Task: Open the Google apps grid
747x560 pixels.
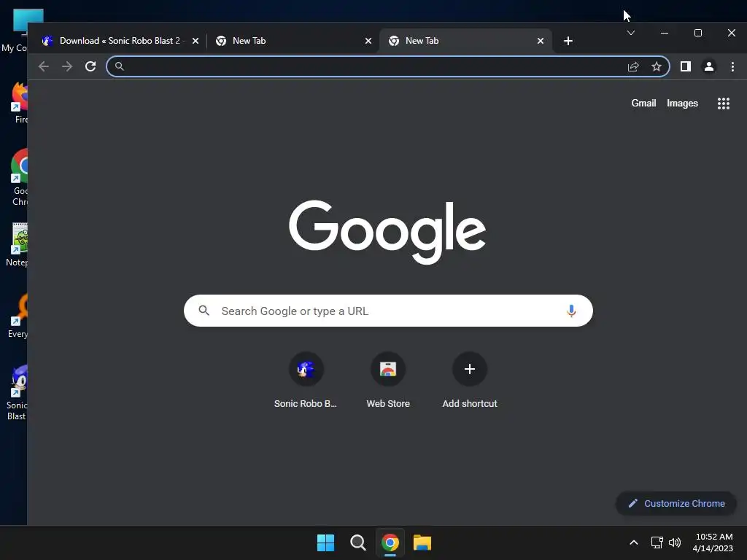Action: point(724,104)
